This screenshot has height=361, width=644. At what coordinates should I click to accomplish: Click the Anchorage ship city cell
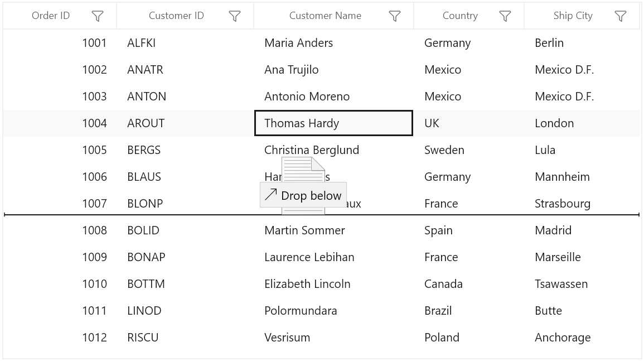(x=583, y=337)
